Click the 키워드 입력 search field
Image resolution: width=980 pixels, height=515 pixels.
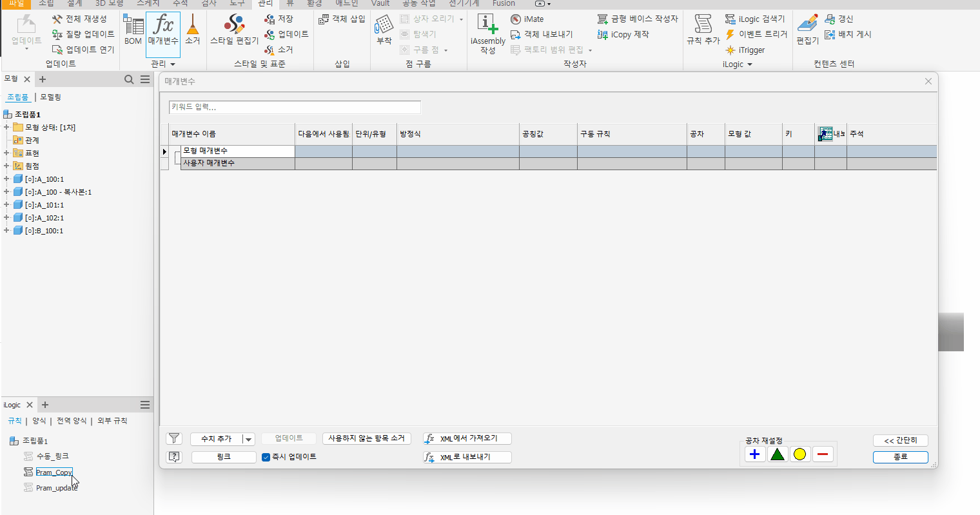click(x=295, y=107)
